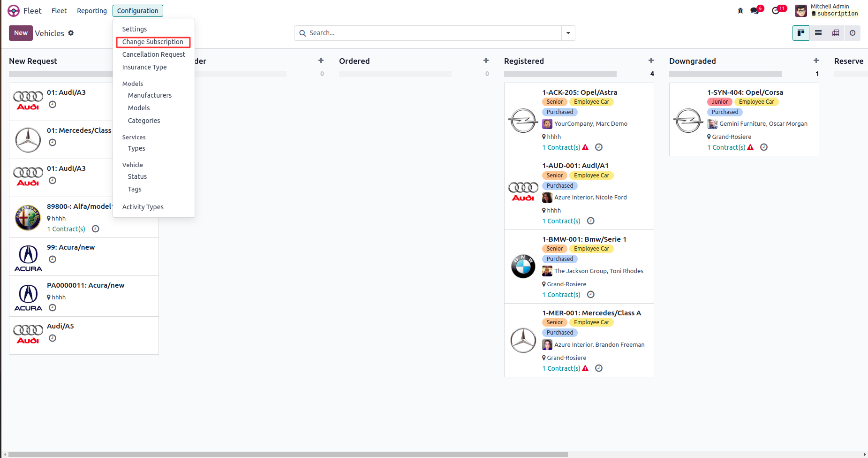The height and width of the screenshot is (458, 868).
Task: Open the messages conversation icon
Action: [x=755, y=10]
